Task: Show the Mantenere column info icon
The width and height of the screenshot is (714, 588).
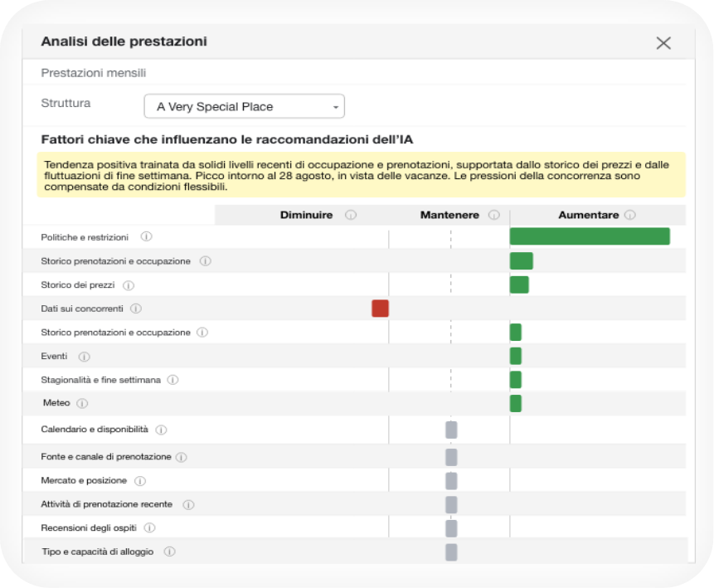Action: (494, 215)
